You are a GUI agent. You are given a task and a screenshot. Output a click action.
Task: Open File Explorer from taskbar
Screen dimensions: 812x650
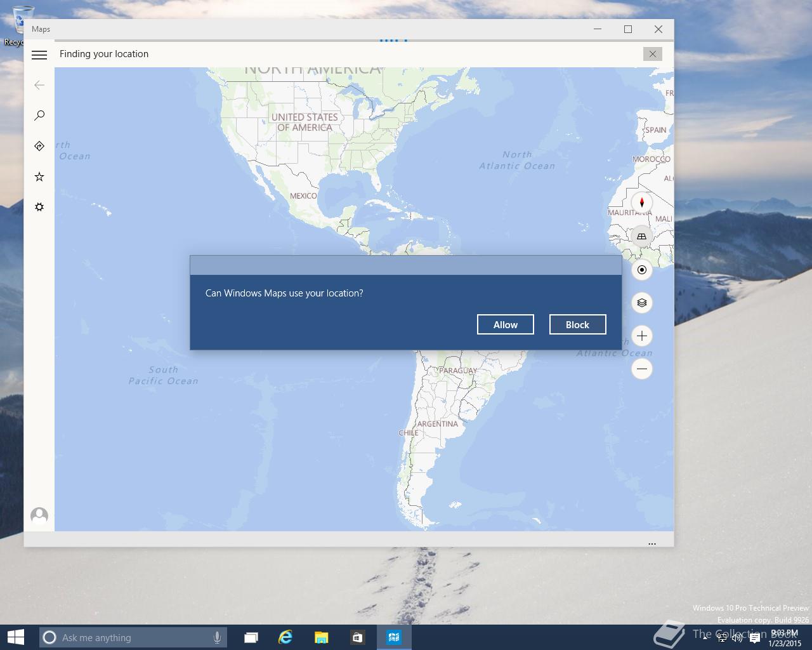pos(322,637)
